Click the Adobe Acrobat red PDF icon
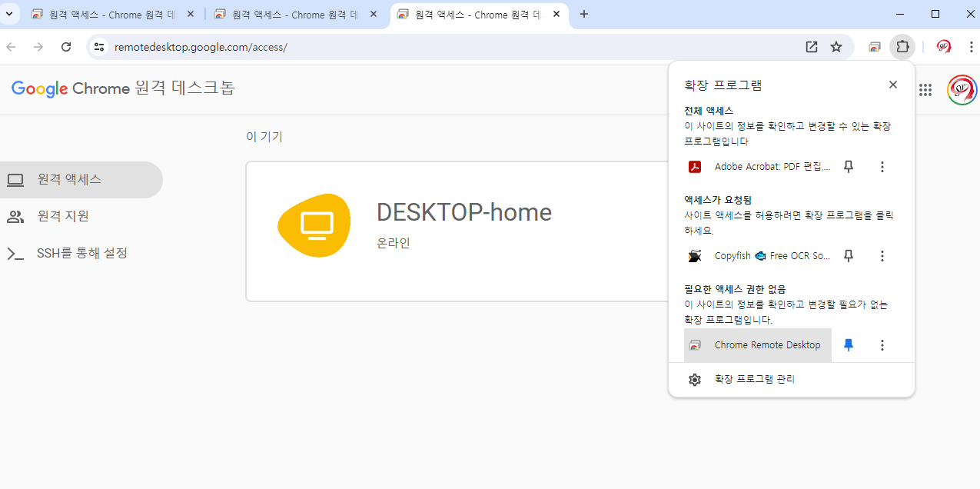 coord(695,167)
